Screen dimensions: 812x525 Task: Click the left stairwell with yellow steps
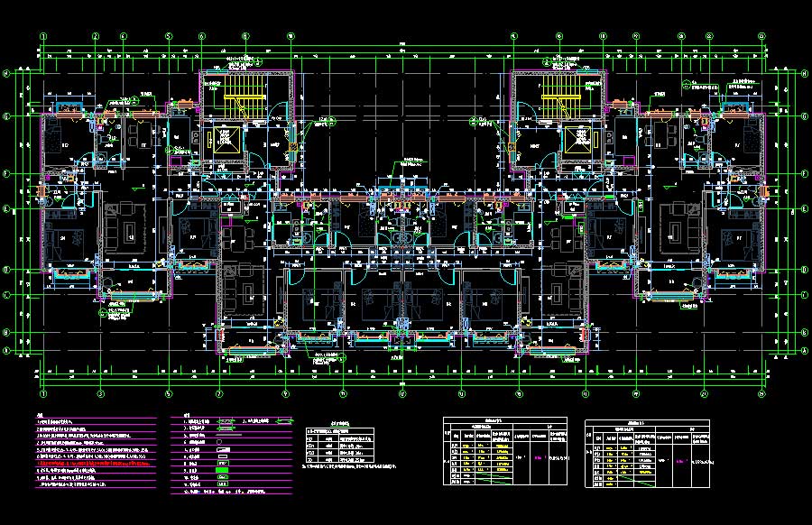[240, 91]
